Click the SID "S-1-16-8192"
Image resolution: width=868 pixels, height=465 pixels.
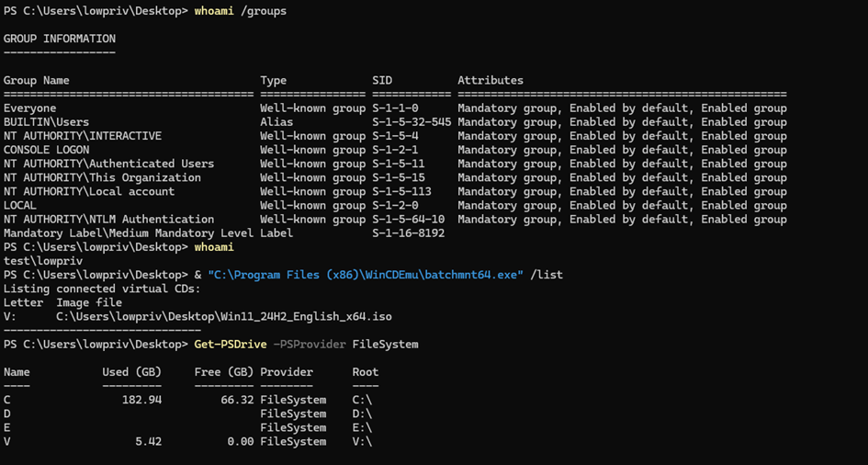click(409, 233)
